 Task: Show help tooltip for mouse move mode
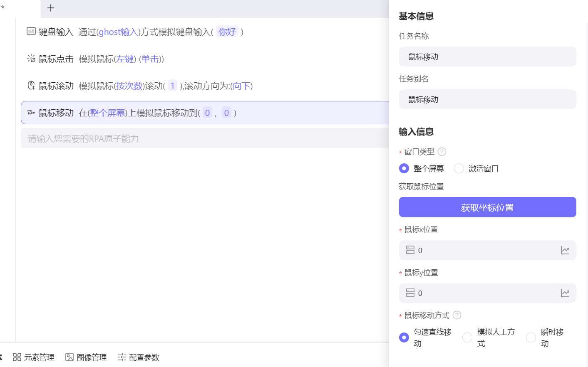pyautogui.click(x=457, y=315)
